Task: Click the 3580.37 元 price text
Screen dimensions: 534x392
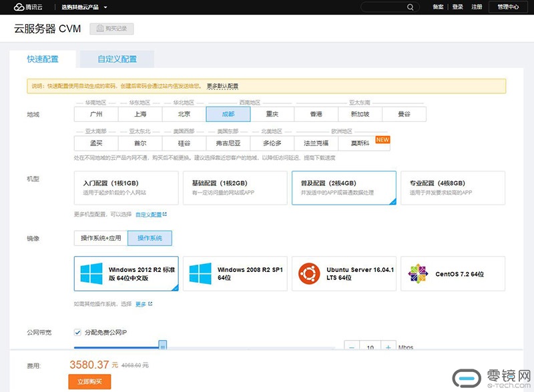Action: (x=93, y=365)
